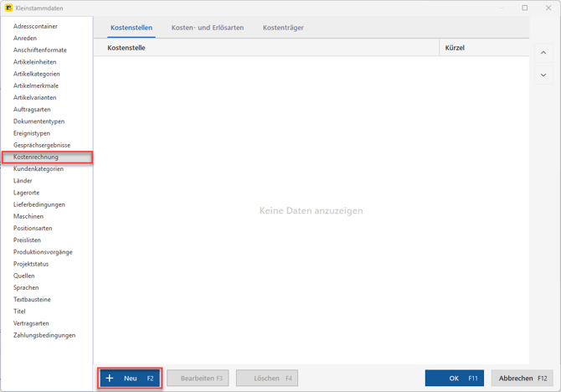Image resolution: width=561 pixels, height=392 pixels.
Task: Open Artikelvarianten in the sidebar
Action: (x=34, y=97)
